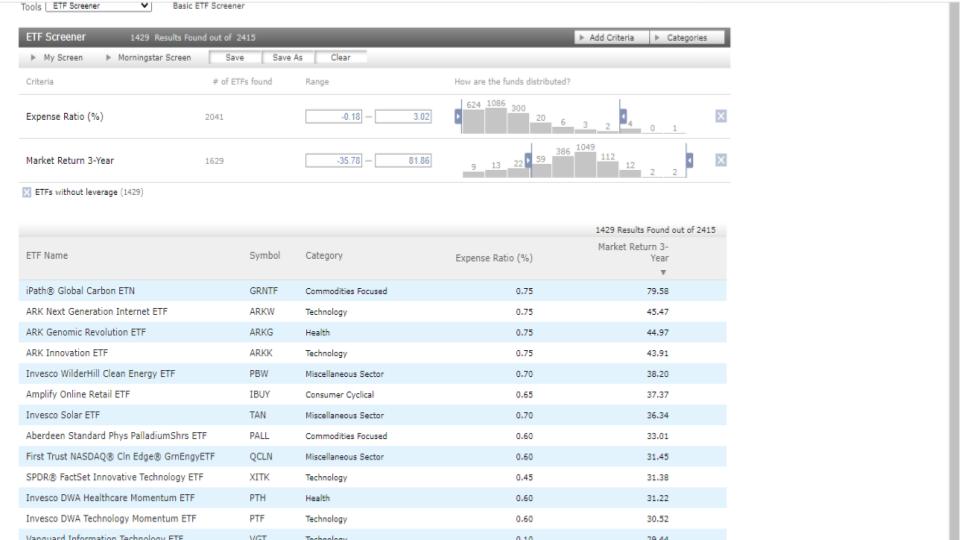The width and height of the screenshot is (960, 540).
Task: Remove the Market Return 3-Year criterion
Action: point(721,160)
